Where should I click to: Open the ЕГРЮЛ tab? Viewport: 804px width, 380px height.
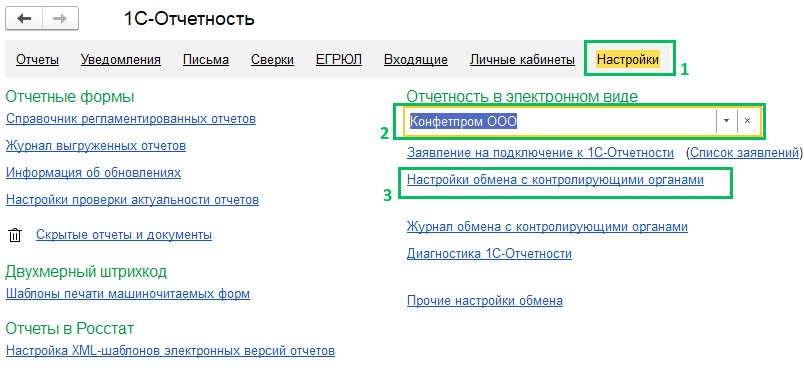[339, 60]
